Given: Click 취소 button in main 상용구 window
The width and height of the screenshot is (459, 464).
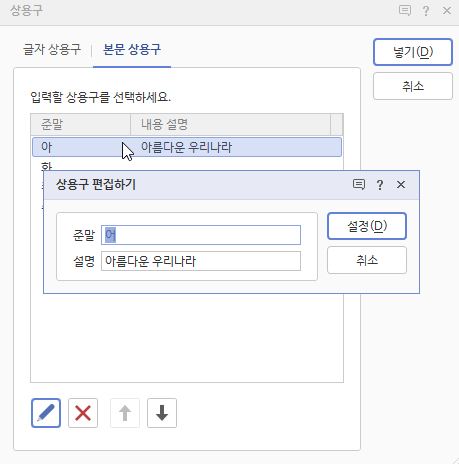Looking at the screenshot, I should click(x=413, y=86).
